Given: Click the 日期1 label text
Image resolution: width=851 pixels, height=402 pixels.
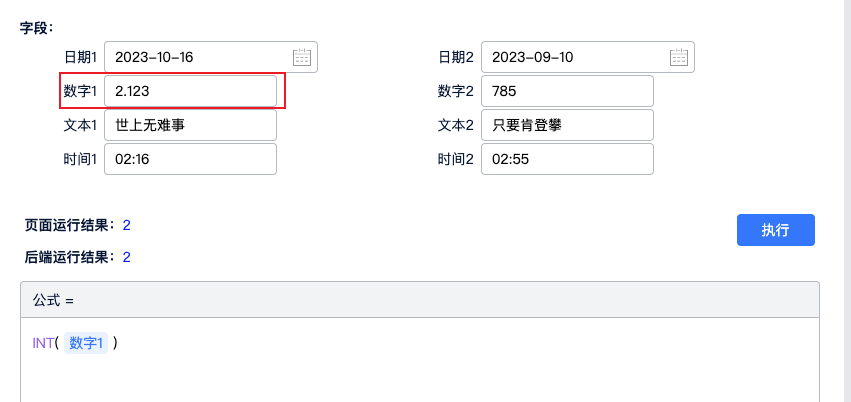Looking at the screenshot, I should point(80,57).
